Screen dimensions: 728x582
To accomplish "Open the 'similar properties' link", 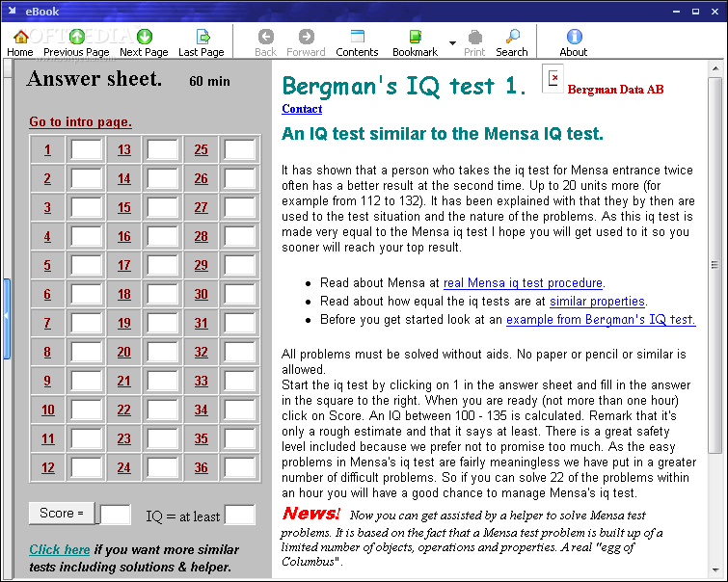I will point(597,302).
